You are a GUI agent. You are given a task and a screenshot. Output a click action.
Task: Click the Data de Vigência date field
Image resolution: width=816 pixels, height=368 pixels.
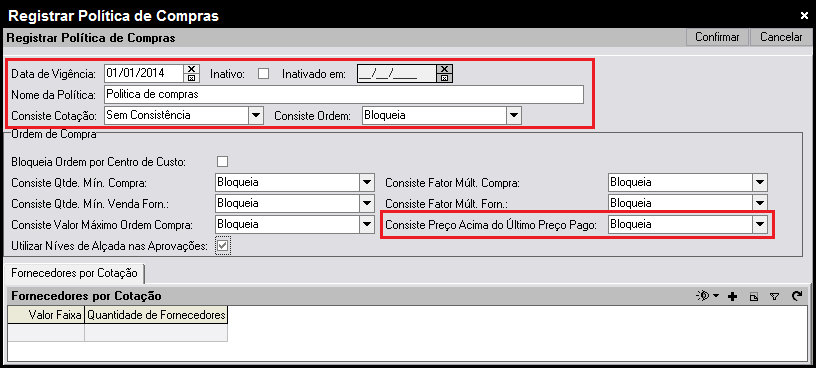(x=144, y=73)
